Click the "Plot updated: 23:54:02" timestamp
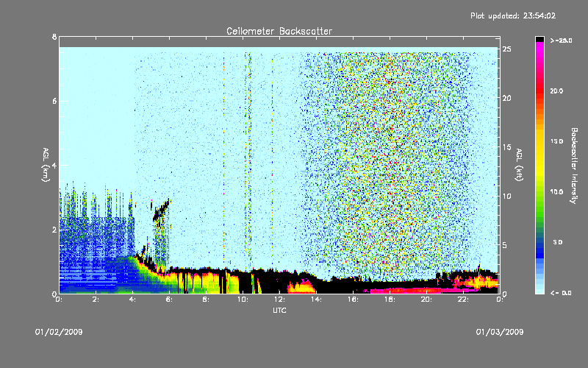588x368 pixels. click(x=513, y=15)
